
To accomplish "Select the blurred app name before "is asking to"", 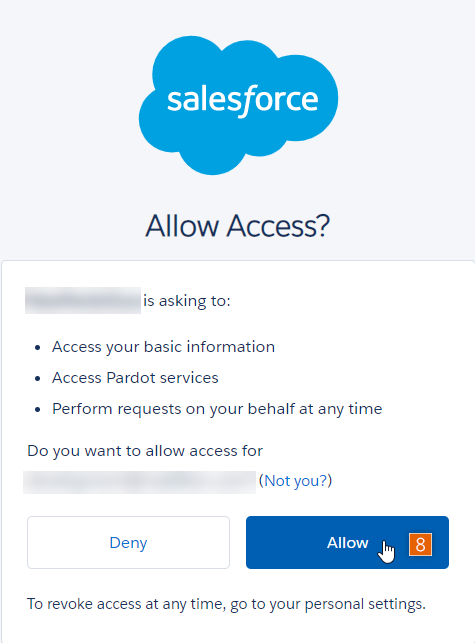I will (x=83, y=301).
